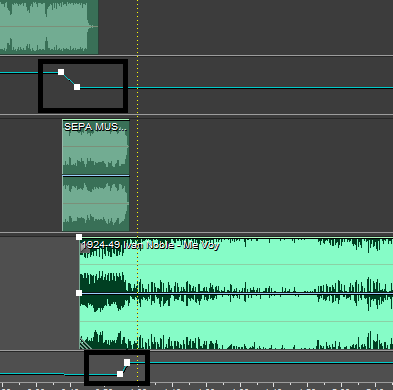The image size is (393, 390).
Task: Select the lower envelope point on bottom envelope lane
Action: [120, 374]
